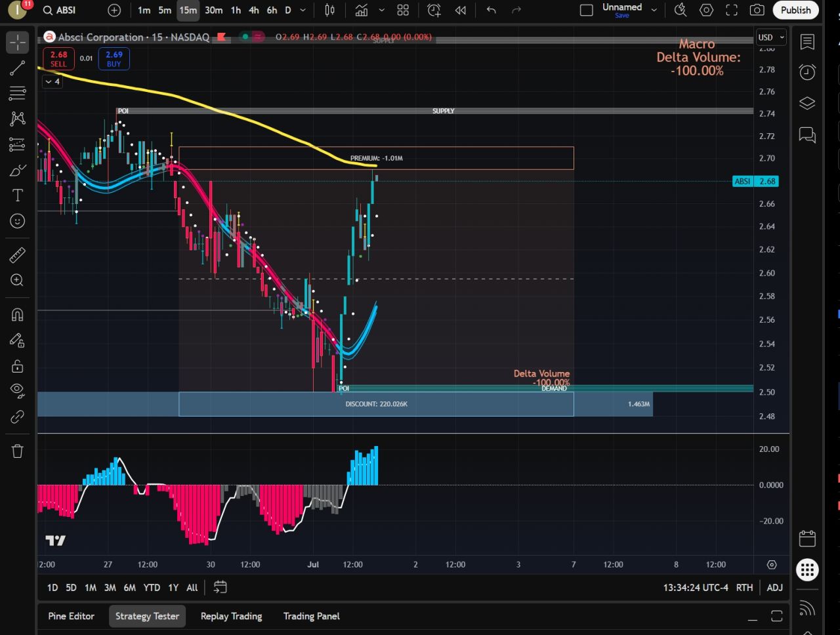Open forecasting and measurement tools
The image size is (840, 635).
[x=18, y=144]
